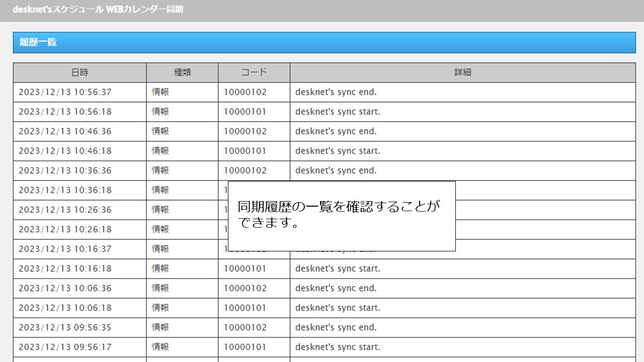Select timestamp 2023/12/13 10:26:18
The width and height of the screenshot is (644, 362).
65,229
